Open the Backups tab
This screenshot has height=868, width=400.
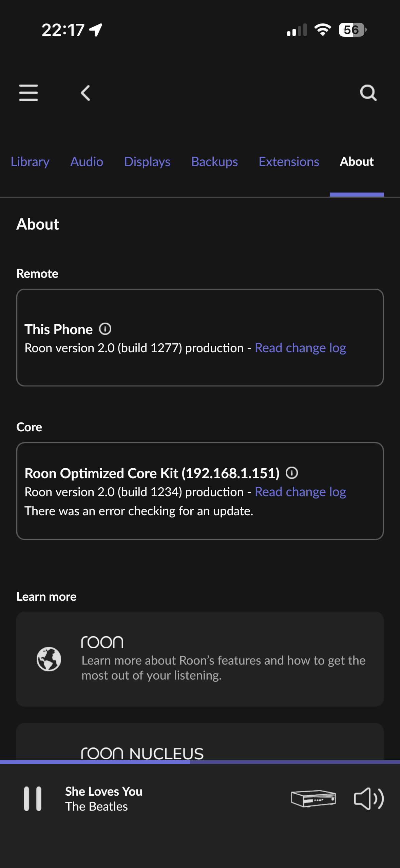pyautogui.click(x=214, y=162)
